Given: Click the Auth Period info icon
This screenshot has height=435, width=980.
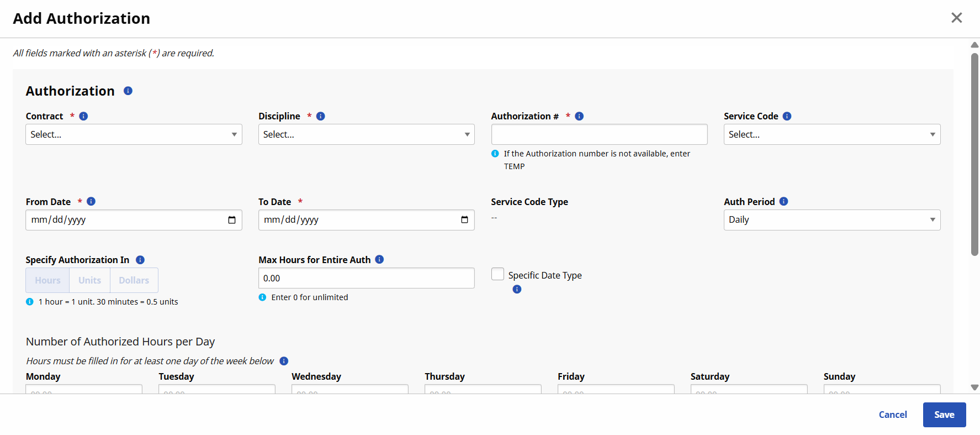Looking at the screenshot, I should tap(783, 201).
